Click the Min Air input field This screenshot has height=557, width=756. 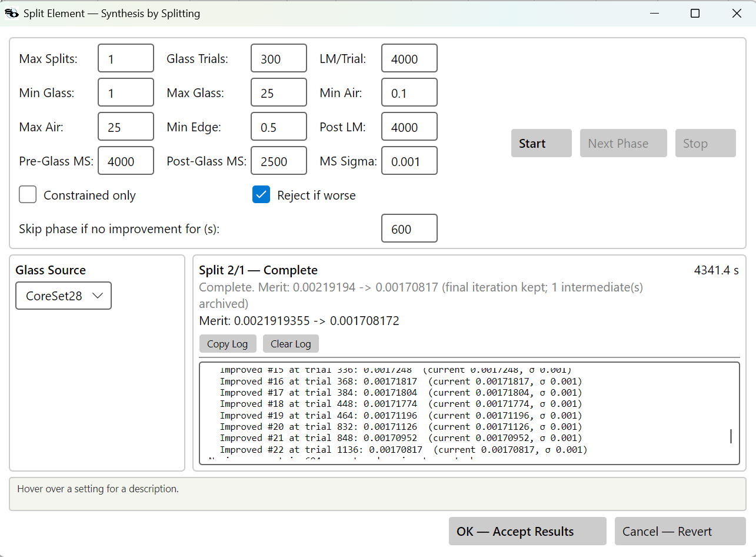tap(409, 92)
